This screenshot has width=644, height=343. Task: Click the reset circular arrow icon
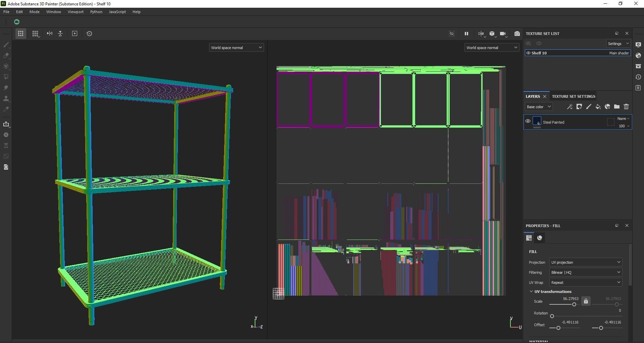89,34
